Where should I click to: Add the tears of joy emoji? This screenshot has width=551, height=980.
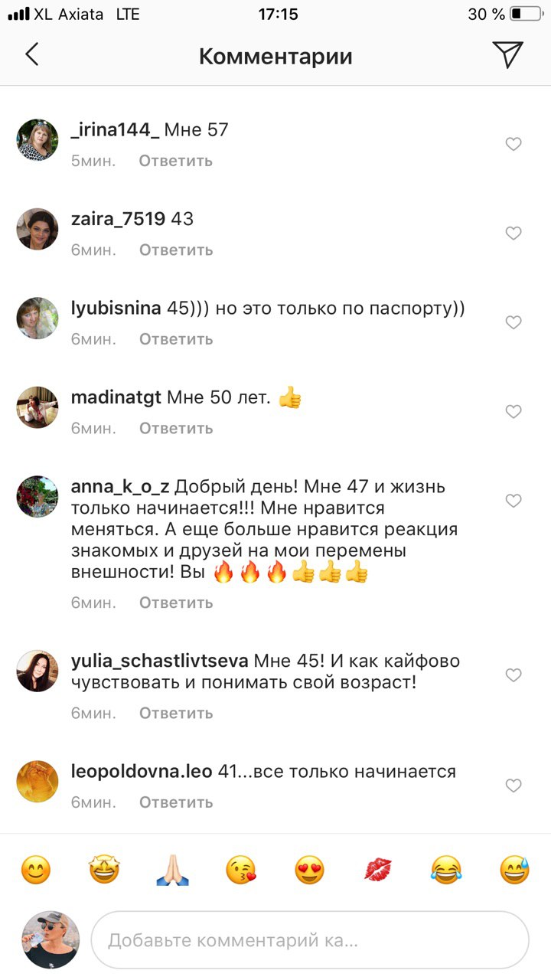[446, 871]
